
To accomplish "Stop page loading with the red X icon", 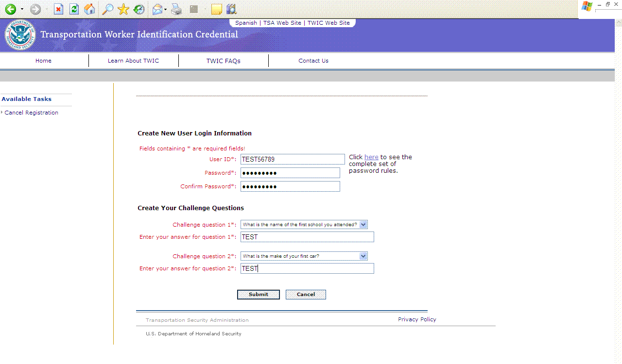I will click(58, 9).
